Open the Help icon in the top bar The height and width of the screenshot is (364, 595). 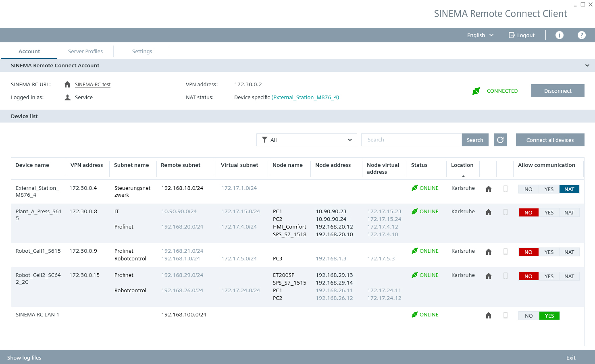581,35
